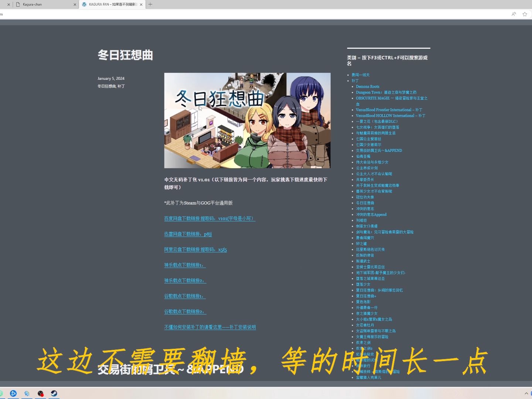This screenshot has width=532, height=399.
Task: Click the address bar field
Action: coord(255,14)
